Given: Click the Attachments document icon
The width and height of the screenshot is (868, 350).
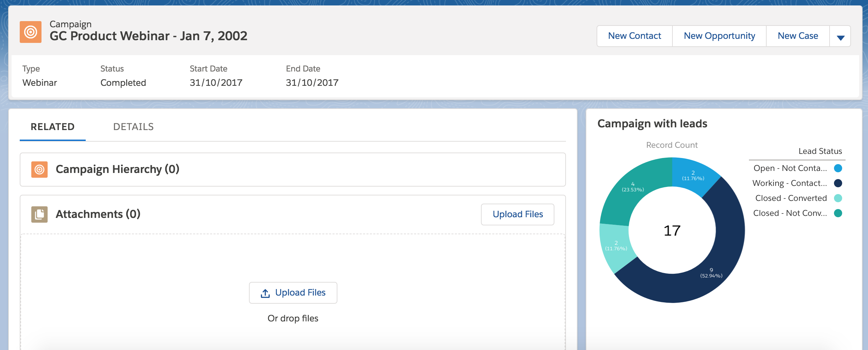Looking at the screenshot, I should point(38,214).
